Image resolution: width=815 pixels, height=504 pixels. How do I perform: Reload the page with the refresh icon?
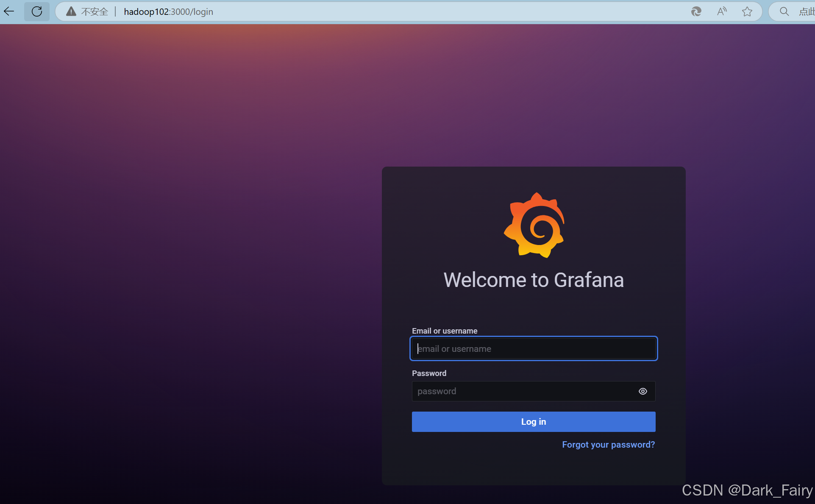click(37, 11)
